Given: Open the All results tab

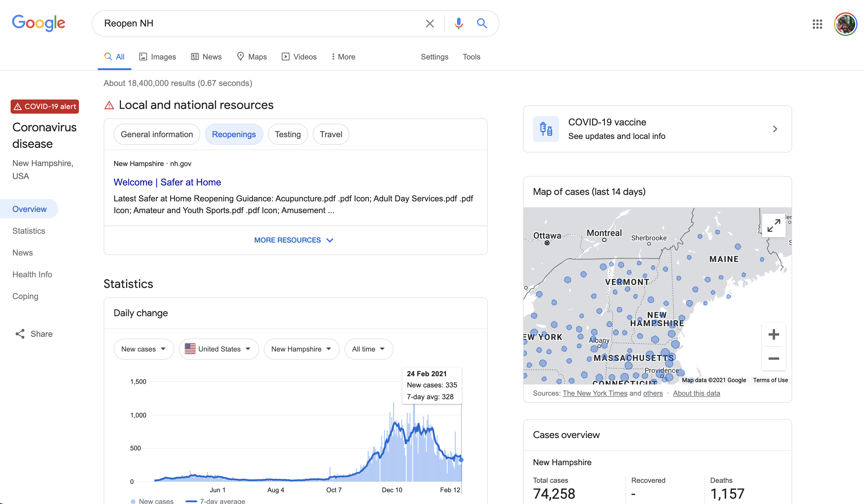Looking at the screenshot, I should (x=114, y=57).
